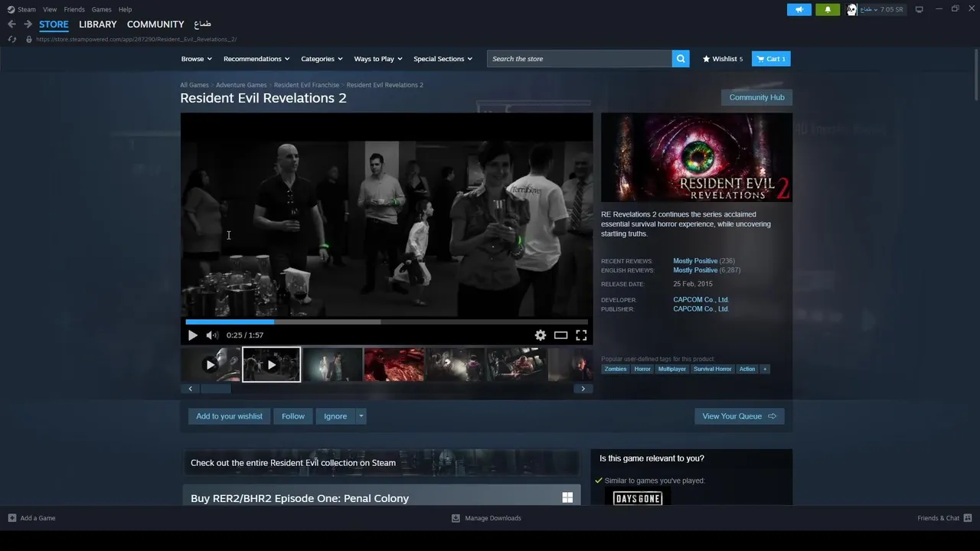Add game to your wishlist
Screen dimensions: 980x551
(229, 416)
